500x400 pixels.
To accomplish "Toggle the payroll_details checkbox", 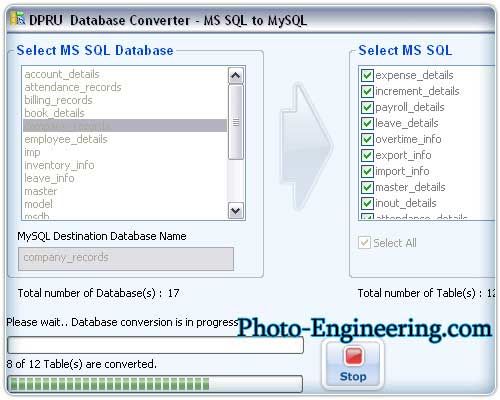I will click(x=367, y=107).
